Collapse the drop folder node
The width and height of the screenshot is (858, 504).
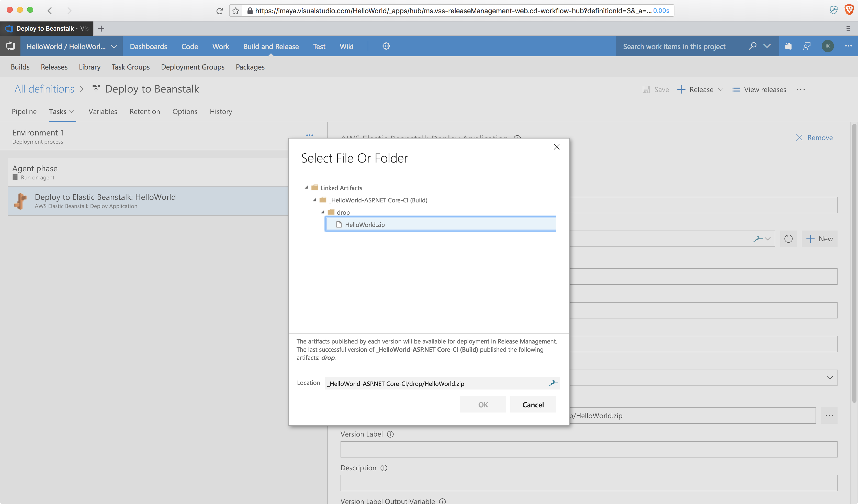323,212
